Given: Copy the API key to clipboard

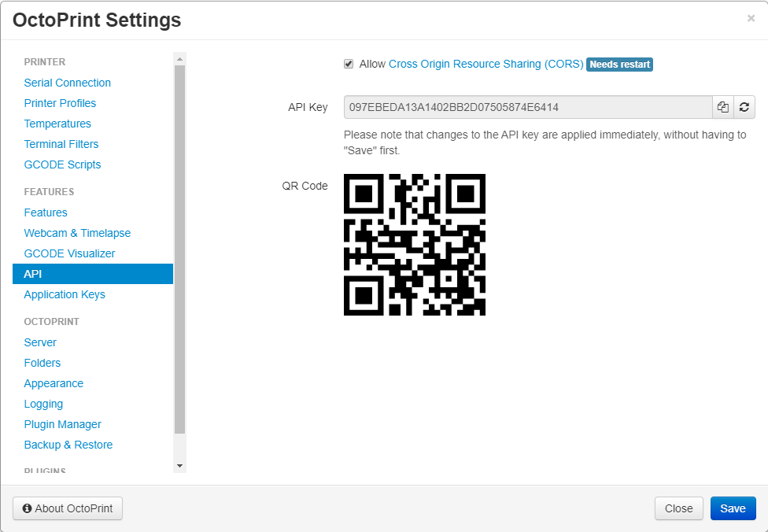Looking at the screenshot, I should click(x=723, y=107).
